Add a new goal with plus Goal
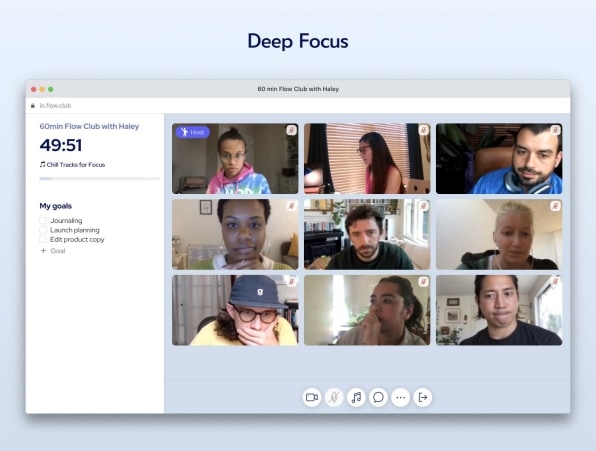This screenshot has height=451, width=596. coord(53,251)
